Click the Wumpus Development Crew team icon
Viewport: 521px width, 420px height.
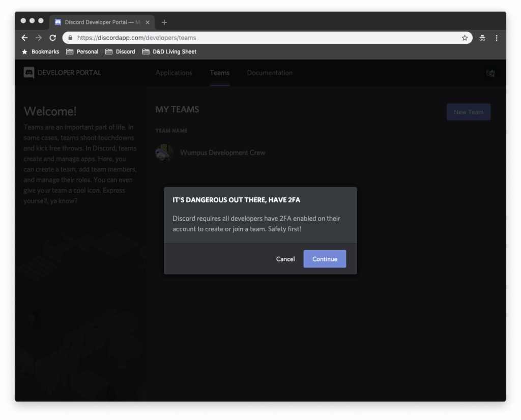point(164,153)
